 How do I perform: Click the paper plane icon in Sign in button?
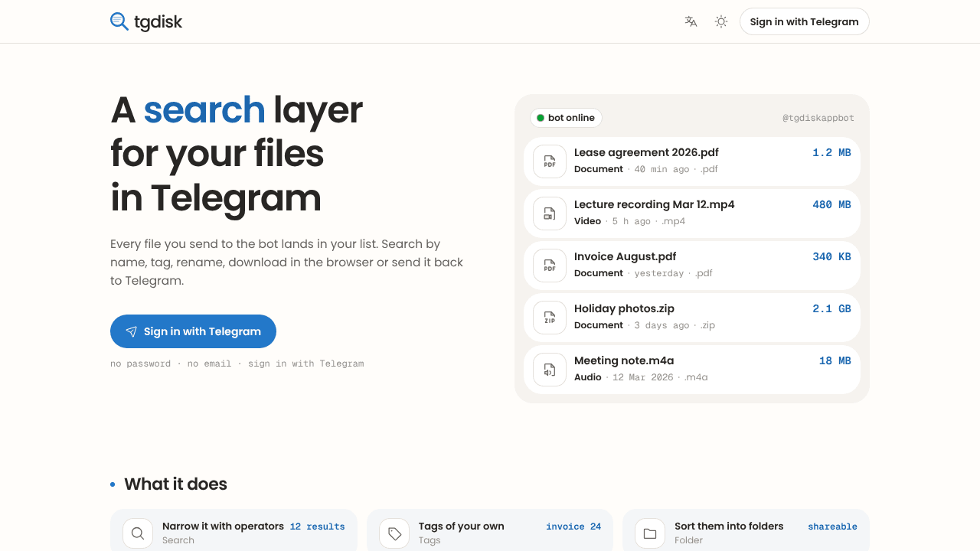pyautogui.click(x=132, y=331)
